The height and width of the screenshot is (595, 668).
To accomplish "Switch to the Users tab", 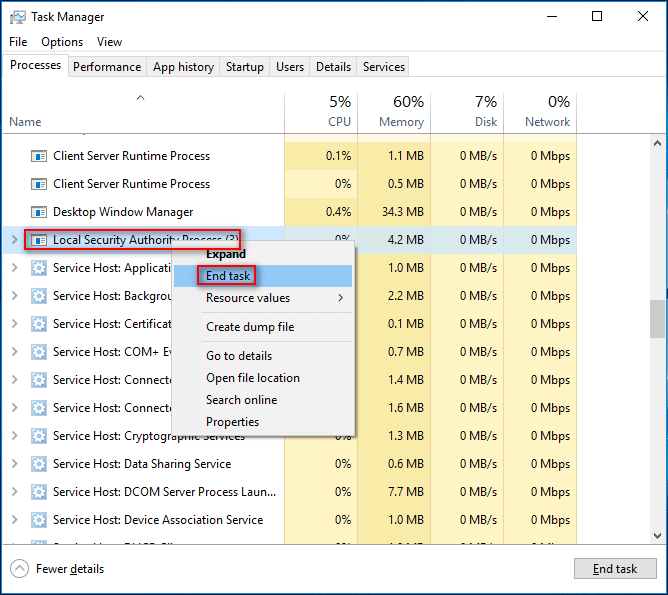I will pyautogui.click(x=290, y=67).
